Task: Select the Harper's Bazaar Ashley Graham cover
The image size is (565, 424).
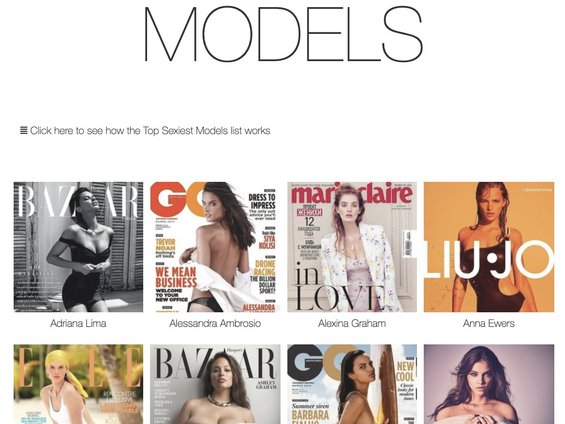Action: point(215,384)
